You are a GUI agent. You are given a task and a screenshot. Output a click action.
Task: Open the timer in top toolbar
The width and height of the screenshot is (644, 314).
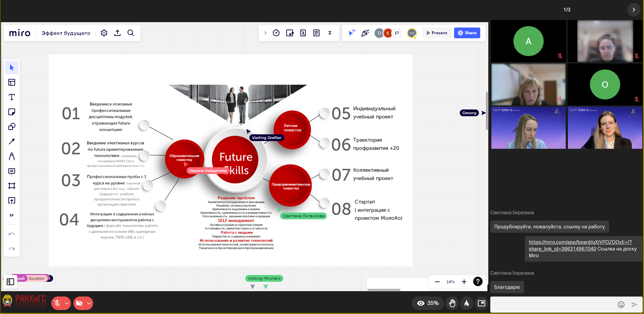[276, 33]
